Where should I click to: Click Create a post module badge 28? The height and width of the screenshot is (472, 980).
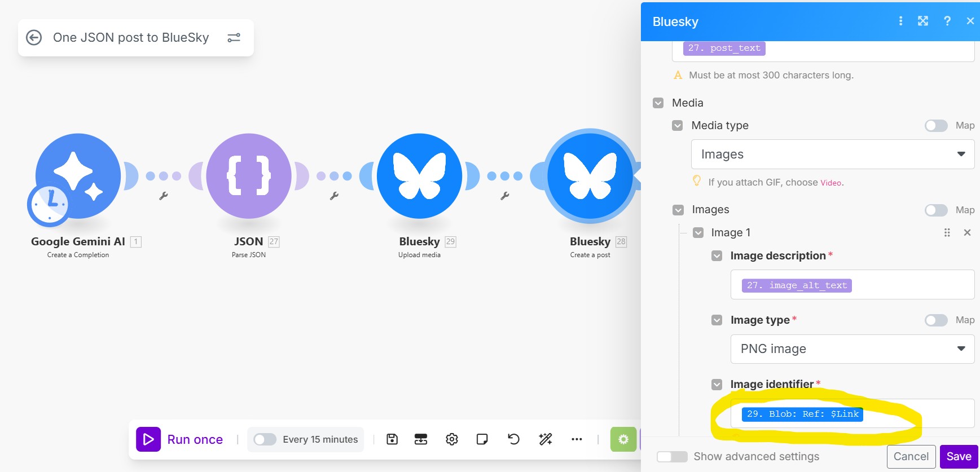pyautogui.click(x=621, y=242)
